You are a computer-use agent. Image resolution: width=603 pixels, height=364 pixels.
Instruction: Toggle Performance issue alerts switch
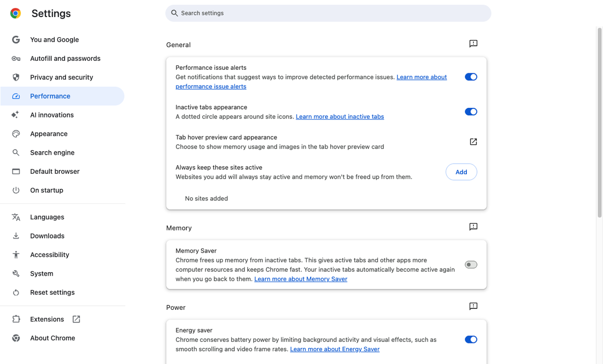tap(471, 77)
